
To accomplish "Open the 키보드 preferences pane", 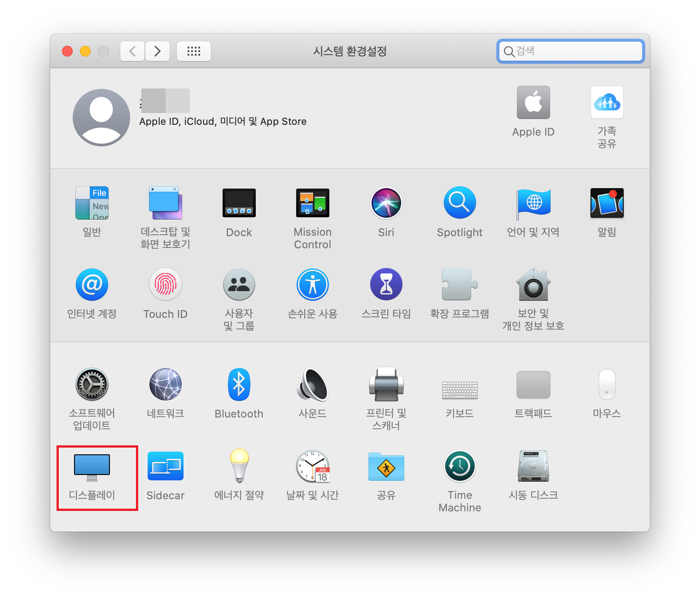I will tap(460, 390).
